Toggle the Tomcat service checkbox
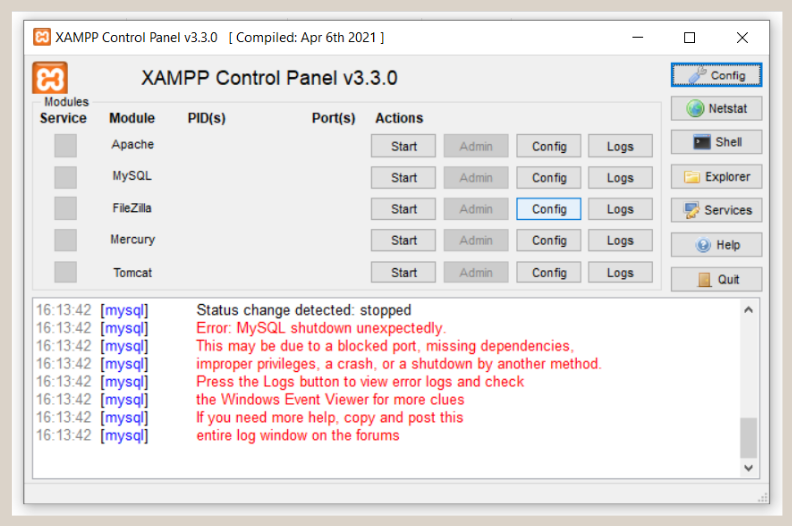The width and height of the screenshot is (792, 526). point(66,272)
